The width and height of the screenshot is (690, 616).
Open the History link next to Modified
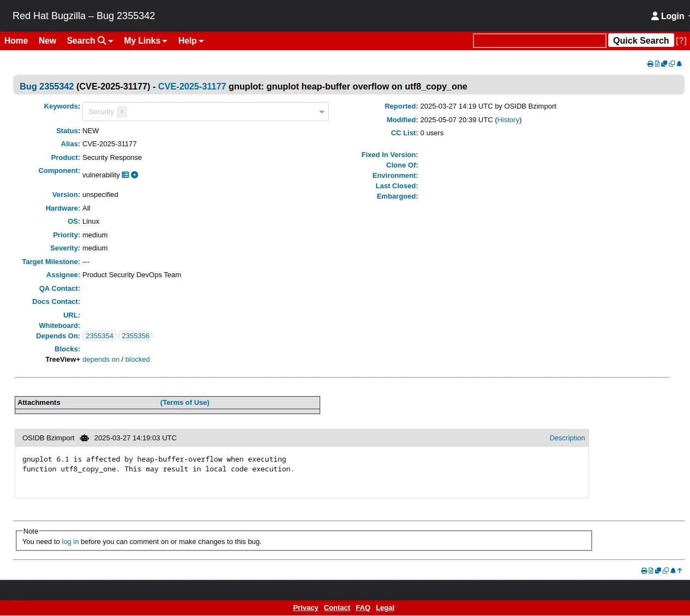[x=508, y=119]
